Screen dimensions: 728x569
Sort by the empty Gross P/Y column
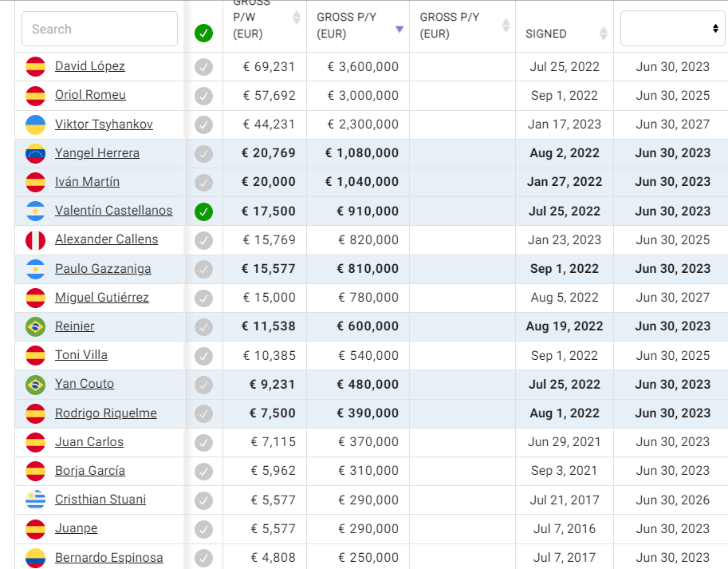pyautogui.click(x=506, y=26)
